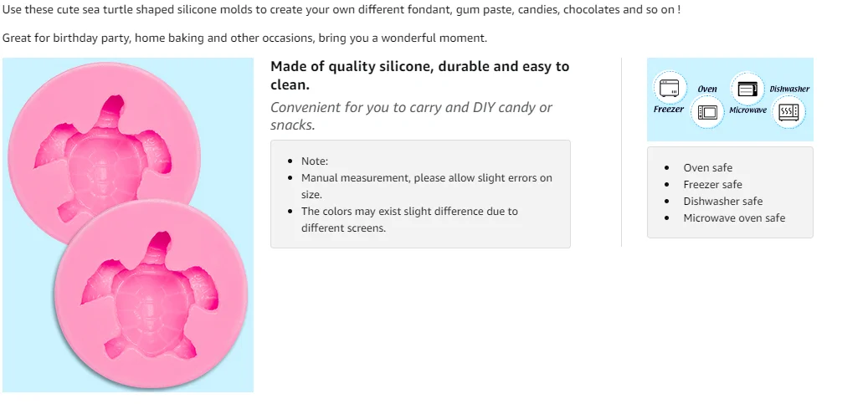Screen dimensions: 868x404
Task: Select the italic "Freezer" label in the banner
Action: click(669, 110)
